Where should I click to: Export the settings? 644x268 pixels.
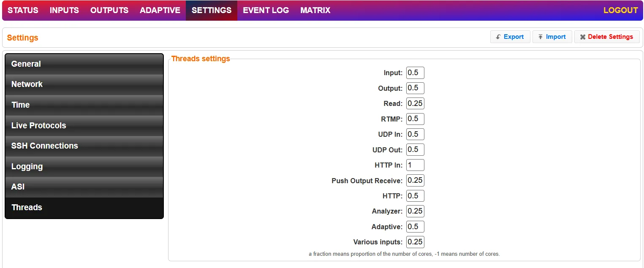tap(510, 37)
